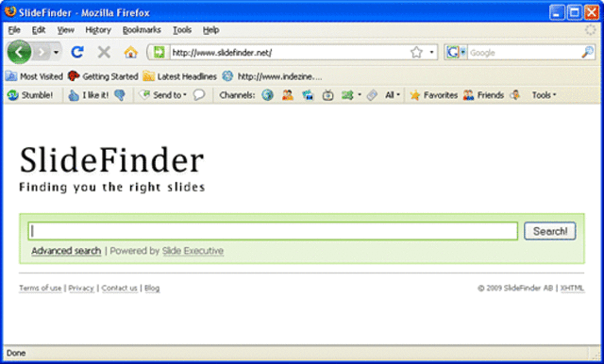This screenshot has width=604, height=364.
Task: Select the people channel icon in Channels
Action: 288,95
